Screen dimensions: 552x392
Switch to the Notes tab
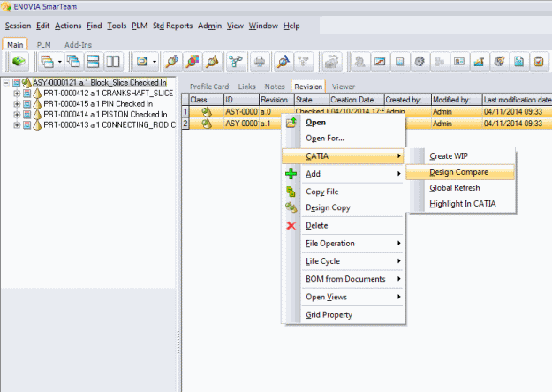click(x=275, y=87)
